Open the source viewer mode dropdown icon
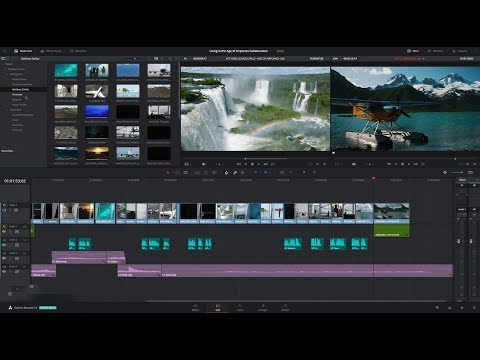This screenshot has height=360, width=480. pyautogui.click(x=187, y=164)
